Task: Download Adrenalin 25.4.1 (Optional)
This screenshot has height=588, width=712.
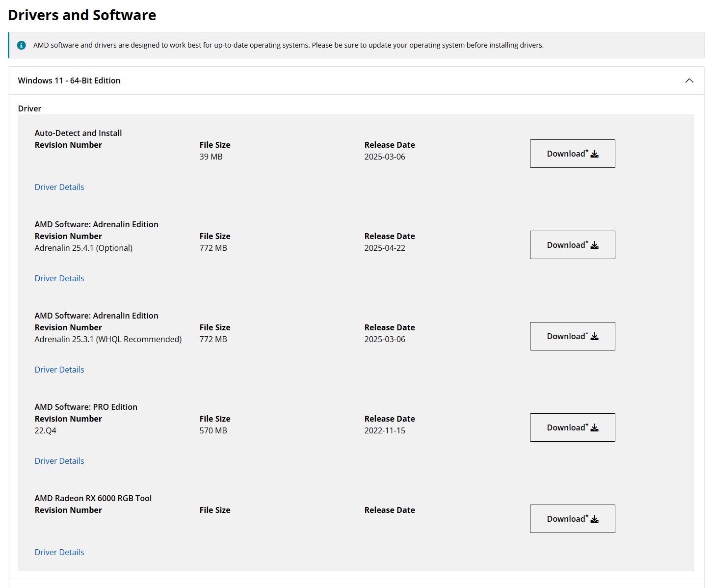Action: click(x=572, y=245)
